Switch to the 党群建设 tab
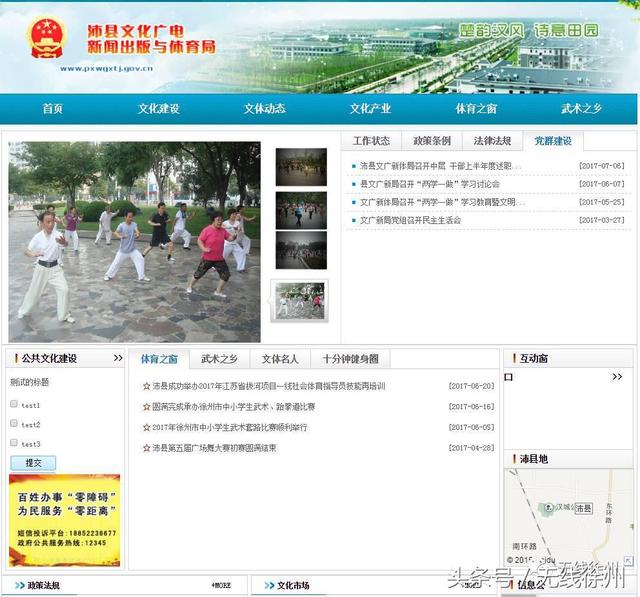This screenshot has width=640, height=597. (553, 141)
